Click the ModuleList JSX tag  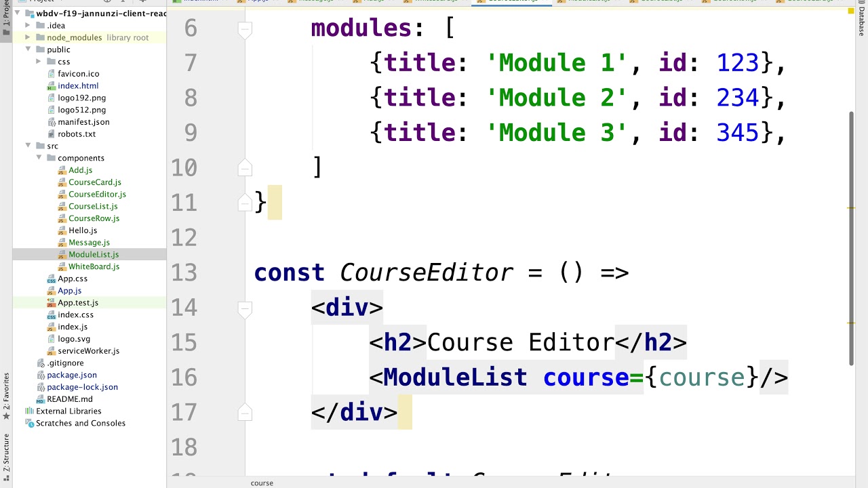pyautogui.click(x=455, y=378)
